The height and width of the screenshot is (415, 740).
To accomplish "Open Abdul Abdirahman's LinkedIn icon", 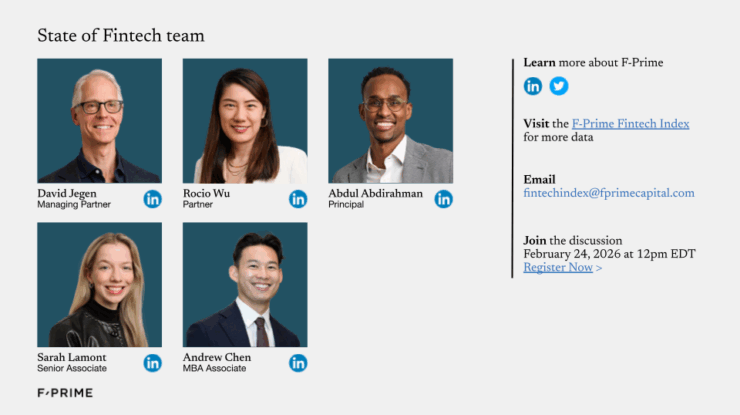I will (443, 199).
